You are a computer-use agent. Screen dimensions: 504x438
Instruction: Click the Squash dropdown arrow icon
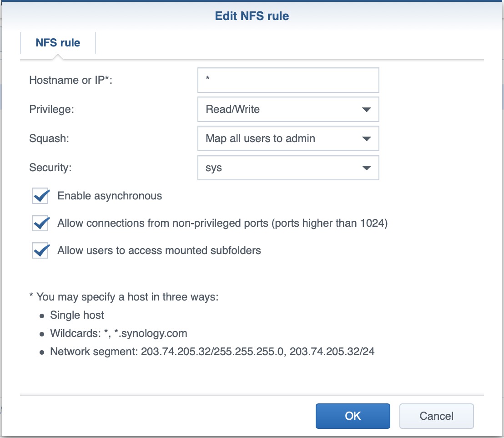366,139
